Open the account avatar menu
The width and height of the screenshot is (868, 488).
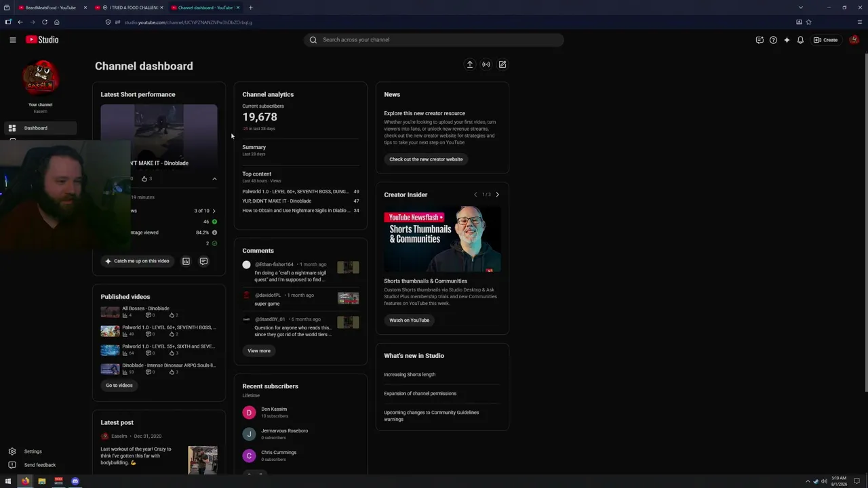point(854,40)
